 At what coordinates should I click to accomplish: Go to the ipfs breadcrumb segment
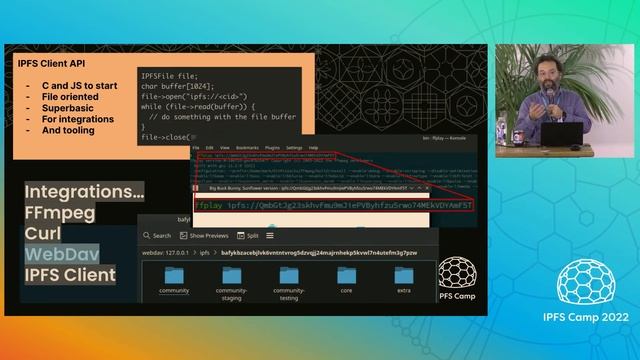tap(204, 253)
